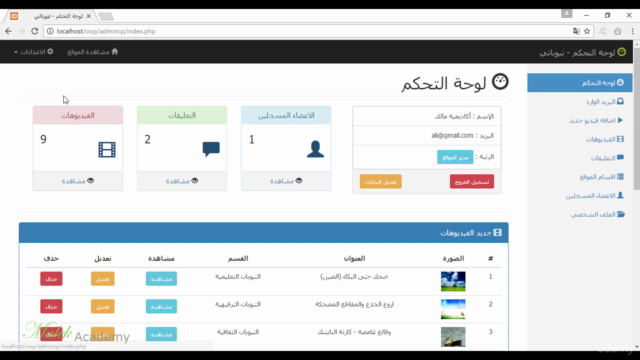Click the ship thumbnail of row 3
This screenshot has width=640, height=360.
tap(453, 337)
